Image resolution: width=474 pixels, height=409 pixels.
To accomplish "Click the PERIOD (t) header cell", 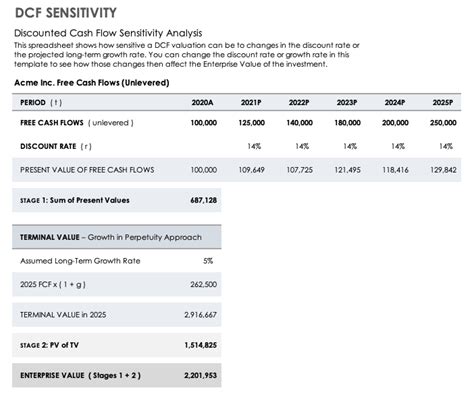I will (41, 102).
